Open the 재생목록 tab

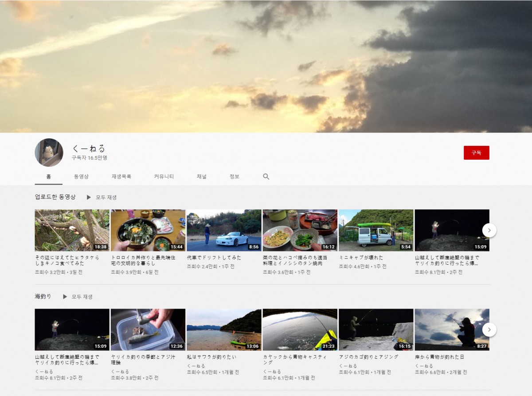click(x=121, y=176)
